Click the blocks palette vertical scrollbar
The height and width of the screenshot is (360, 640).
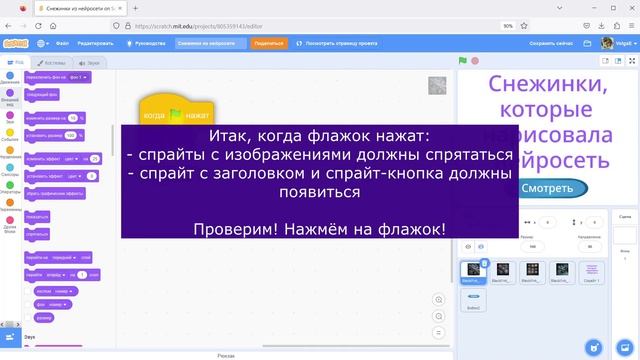(x=113, y=140)
